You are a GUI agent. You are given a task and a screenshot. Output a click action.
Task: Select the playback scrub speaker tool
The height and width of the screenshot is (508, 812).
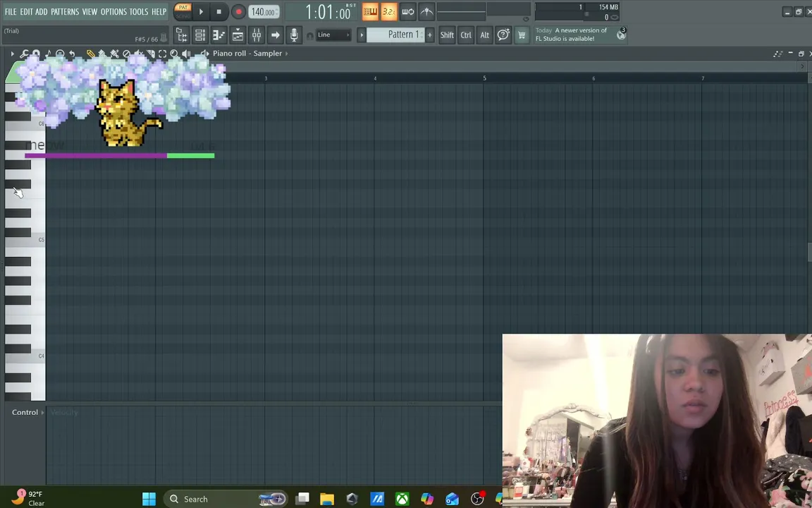pyautogui.click(x=186, y=54)
